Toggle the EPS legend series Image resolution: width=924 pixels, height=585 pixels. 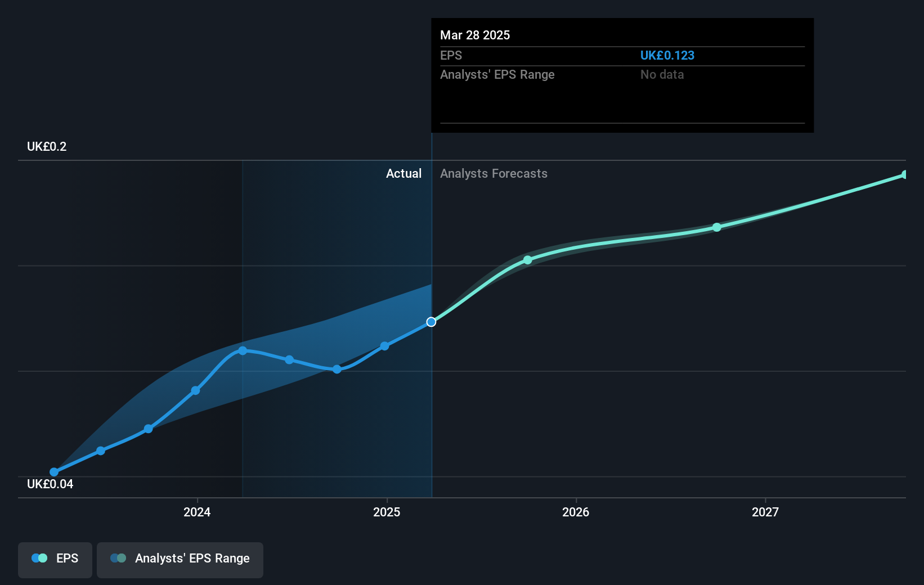(55, 560)
